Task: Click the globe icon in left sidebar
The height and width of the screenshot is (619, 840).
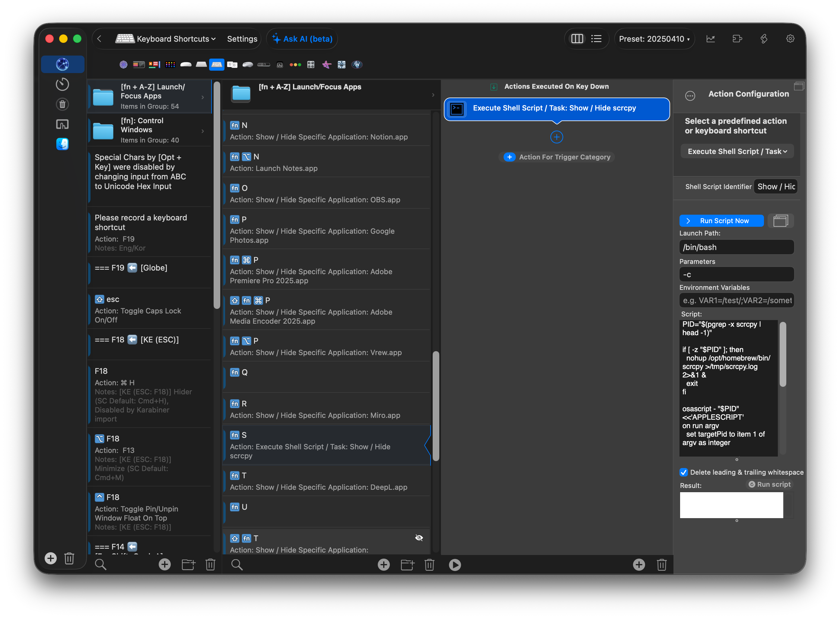Action: [x=62, y=64]
